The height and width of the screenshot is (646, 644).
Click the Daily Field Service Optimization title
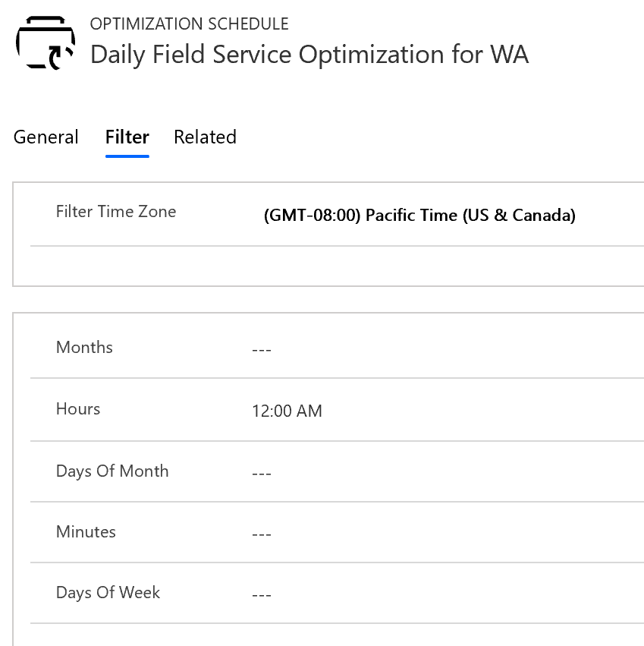coord(309,55)
